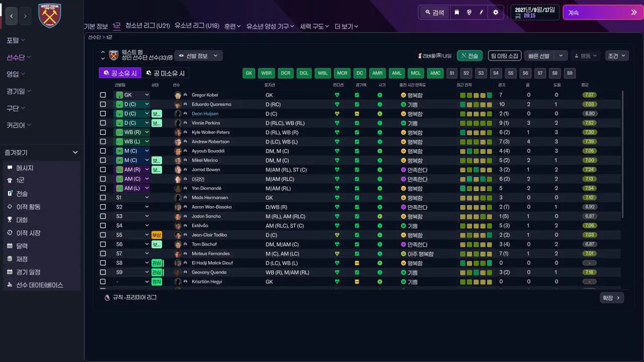
Task: Select the green WBR position chip
Action: point(267,73)
